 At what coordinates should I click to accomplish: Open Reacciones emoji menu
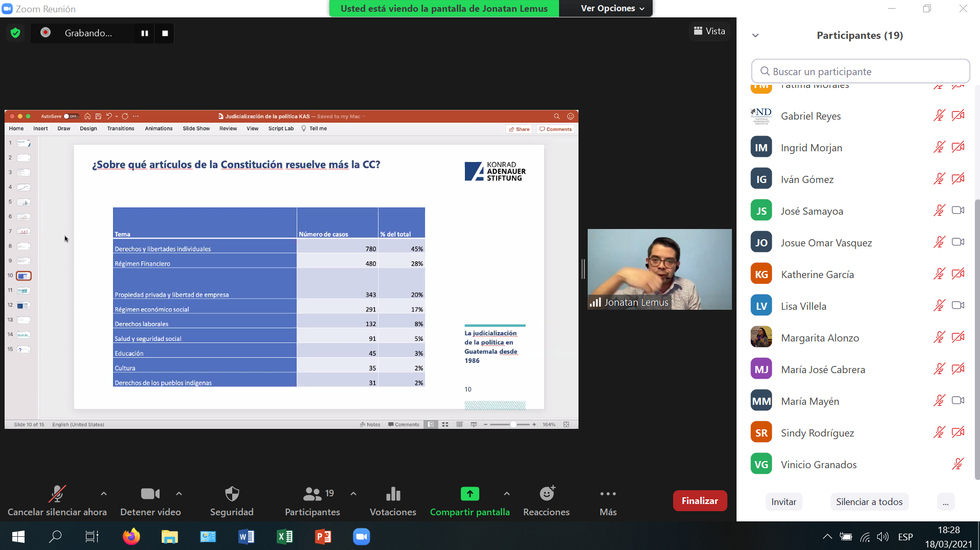(546, 494)
